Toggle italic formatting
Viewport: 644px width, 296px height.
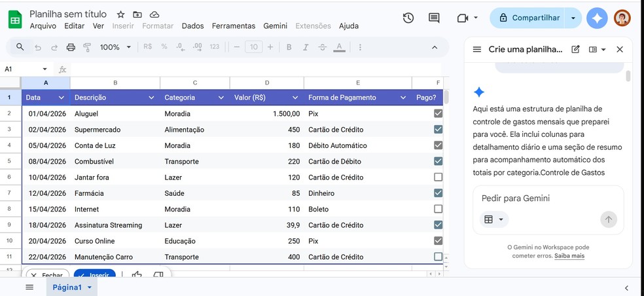(x=306, y=47)
